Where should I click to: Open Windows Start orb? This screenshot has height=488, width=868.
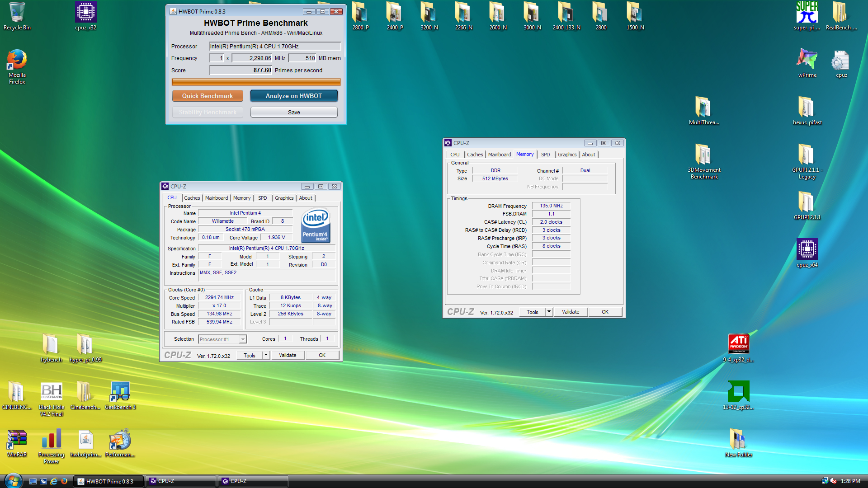pos(13,481)
